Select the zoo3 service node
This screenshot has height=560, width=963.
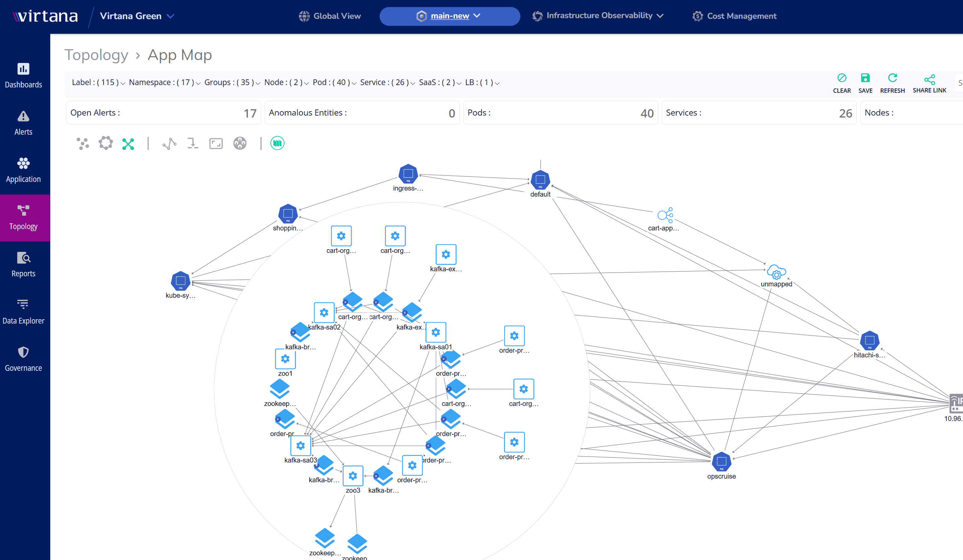point(353,476)
